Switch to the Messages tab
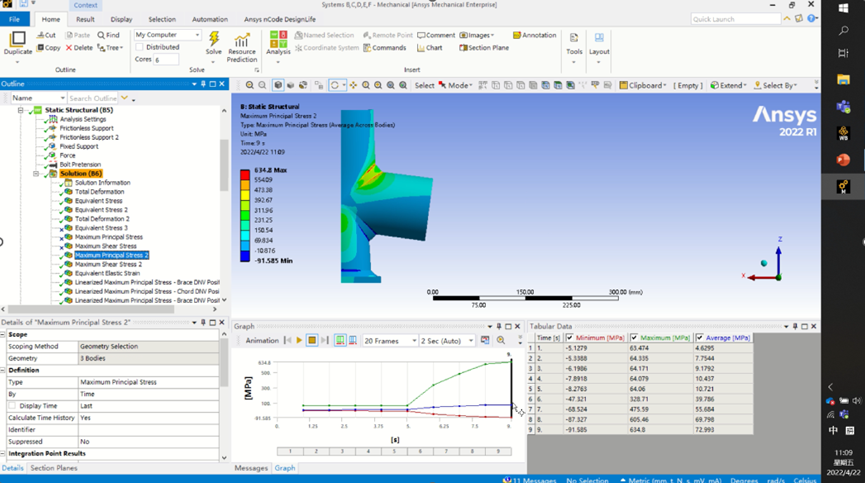This screenshot has width=865, height=483. click(251, 468)
